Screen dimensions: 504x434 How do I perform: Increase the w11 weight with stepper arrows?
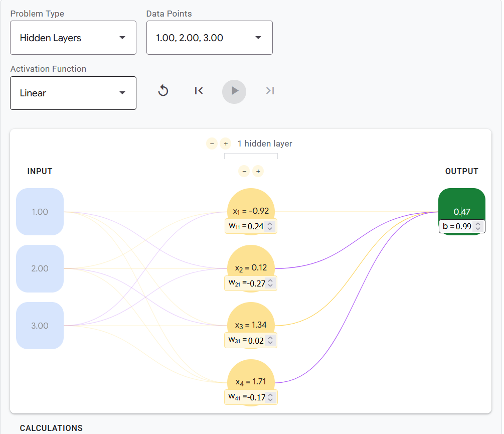pyautogui.click(x=270, y=224)
